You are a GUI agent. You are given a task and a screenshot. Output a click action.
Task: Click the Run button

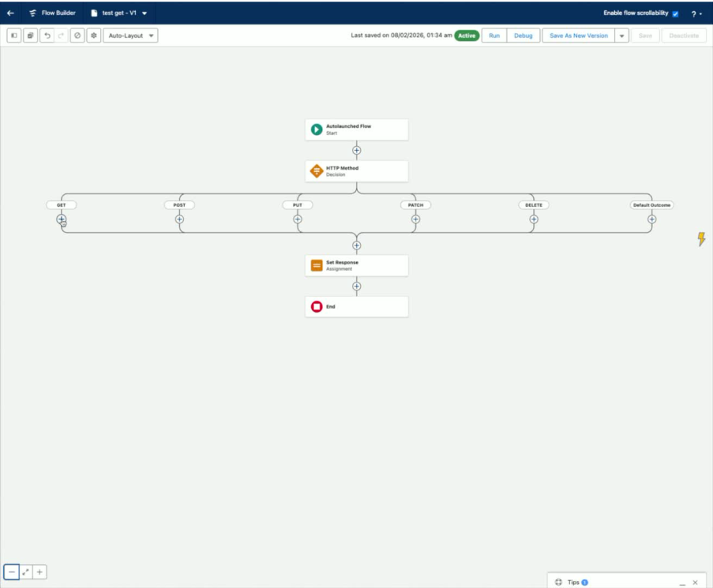[x=494, y=36]
